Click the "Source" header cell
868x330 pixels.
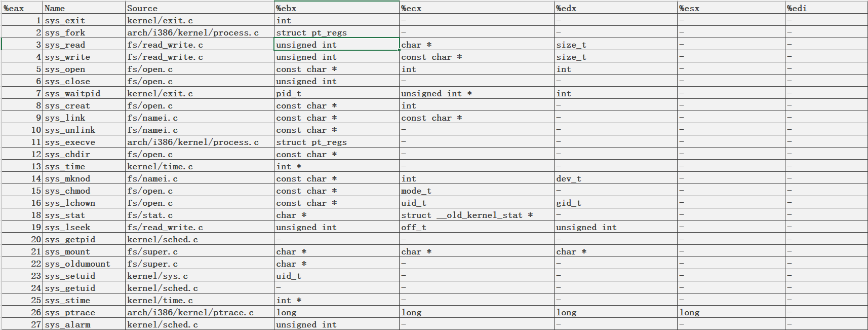(199, 8)
